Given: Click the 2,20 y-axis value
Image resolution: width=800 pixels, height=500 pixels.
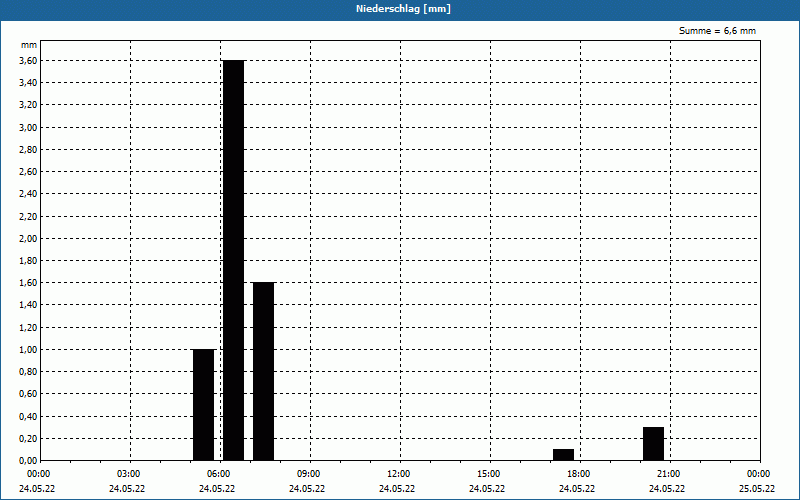Looking at the screenshot, I should pyautogui.click(x=28, y=216).
